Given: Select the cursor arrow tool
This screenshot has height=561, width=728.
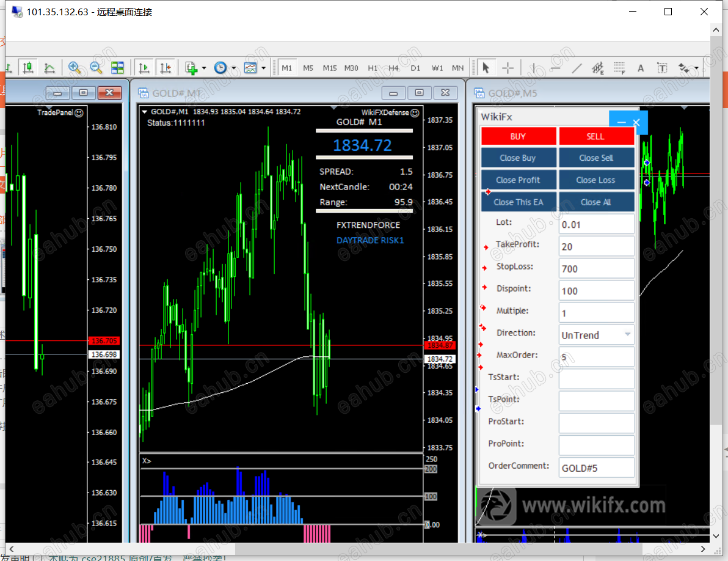Looking at the screenshot, I should (x=486, y=68).
